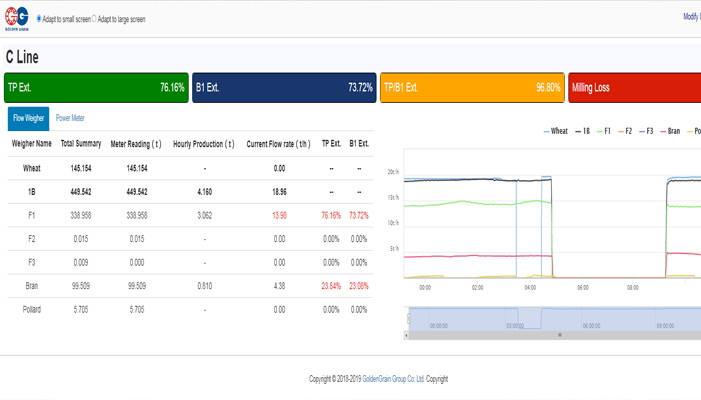Screen dimensions: 701x400
Task: Click the GoldenGrain Group Co. Ltd link
Action: tap(393, 379)
